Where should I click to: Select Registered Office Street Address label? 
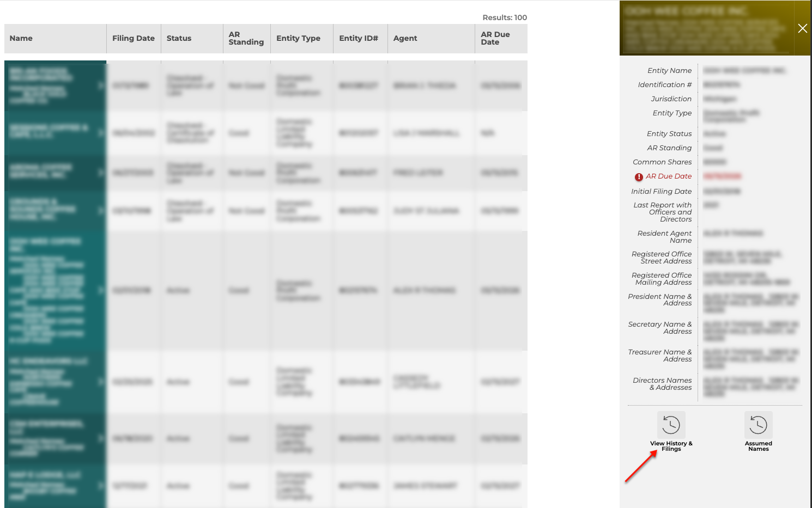(x=662, y=258)
